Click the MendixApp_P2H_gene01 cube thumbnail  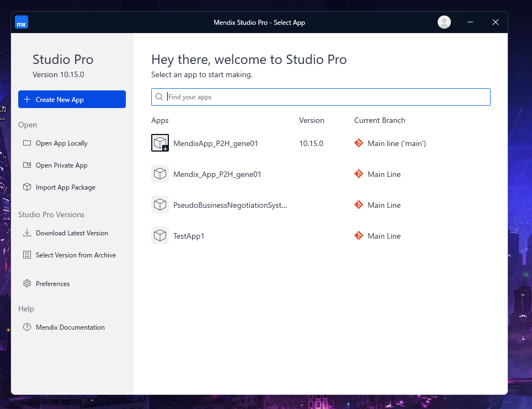[x=160, y=143]
